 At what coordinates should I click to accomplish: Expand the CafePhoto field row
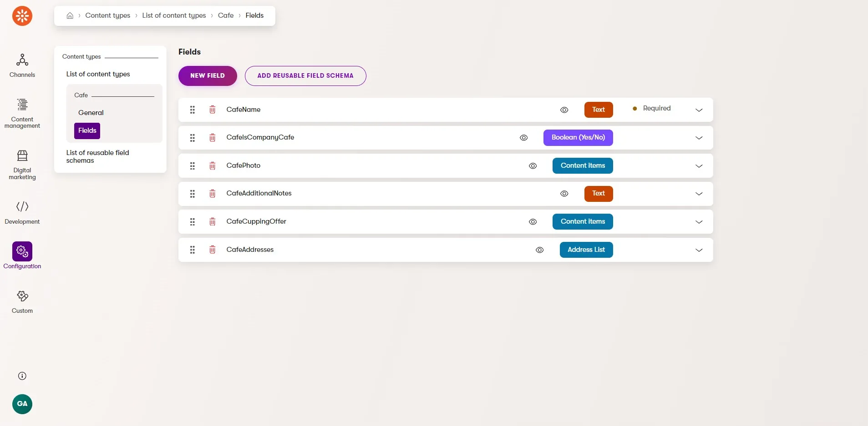click(x=699, y=166)
